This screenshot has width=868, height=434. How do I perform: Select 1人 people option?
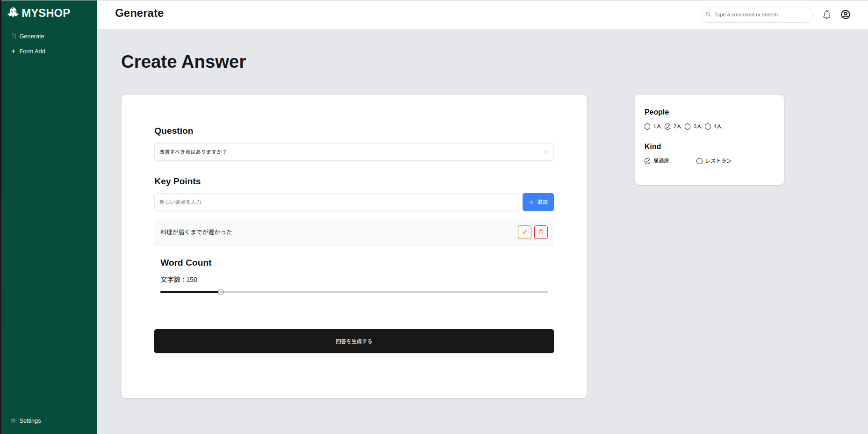click(647, 126)
